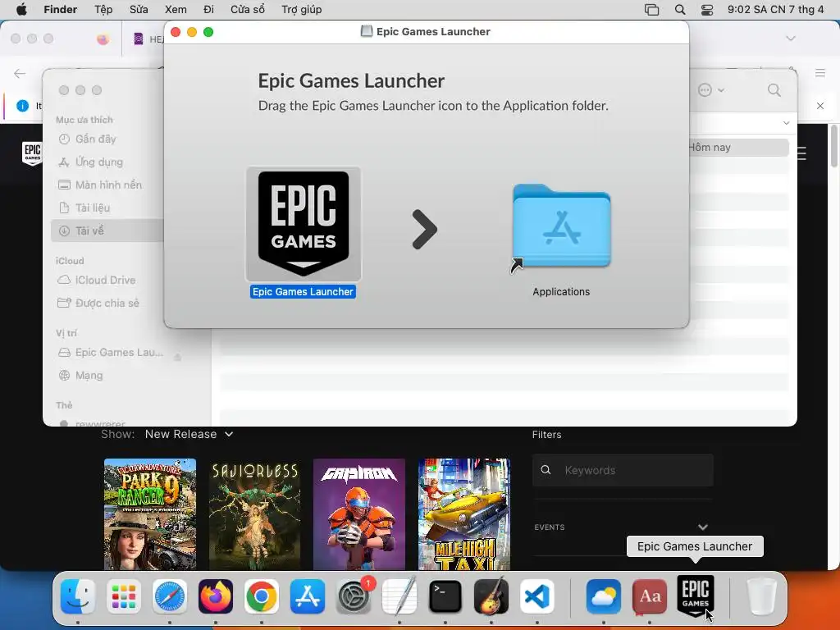Open the Weather app in the Dock

604,596
